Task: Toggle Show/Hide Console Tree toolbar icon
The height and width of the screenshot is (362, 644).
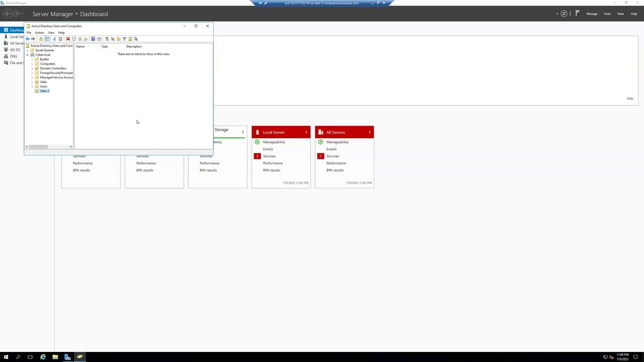Action: tap(47, 39)
